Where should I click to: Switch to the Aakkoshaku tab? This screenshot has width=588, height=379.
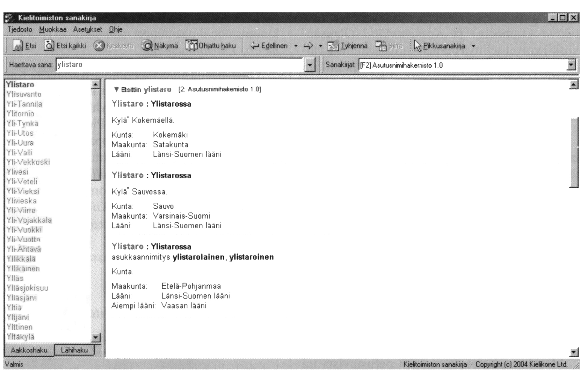point(29,350)
